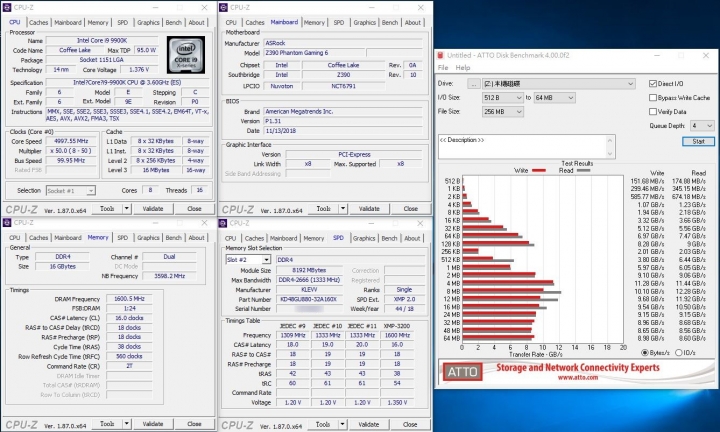Click the 512 B write result 151.68 MB/s
The width and height of the screenshot is (720, 432).
(x=647, y=181)
